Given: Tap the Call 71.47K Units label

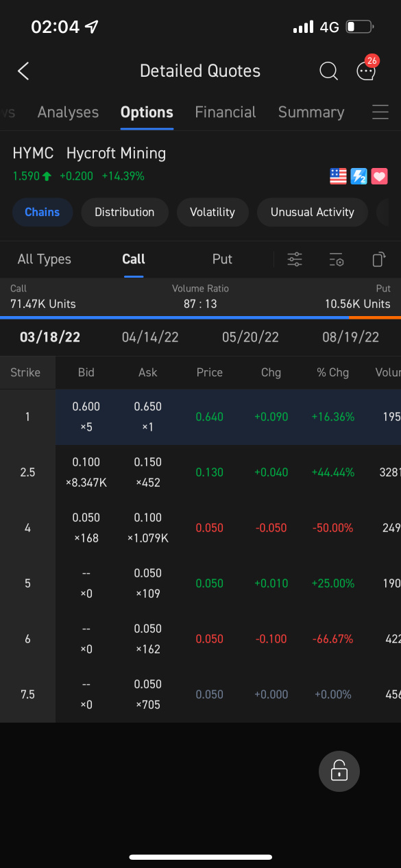Looking at the screenshot, I should 43,297.
